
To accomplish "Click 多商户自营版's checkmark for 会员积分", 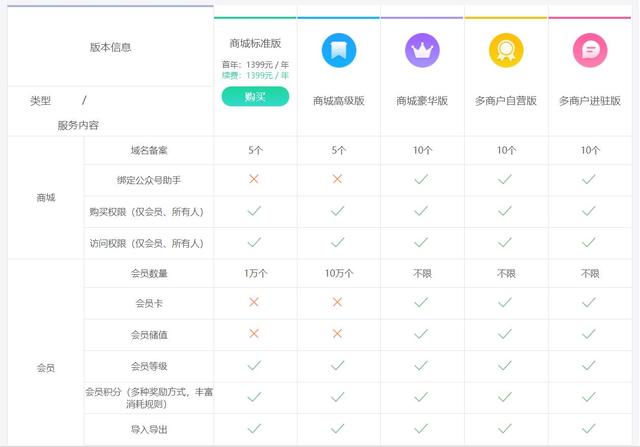I will click(x=505, y=396).
